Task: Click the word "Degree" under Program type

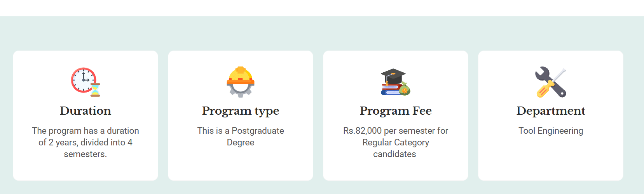Action: pyautogui.click(x=241, y=142)
